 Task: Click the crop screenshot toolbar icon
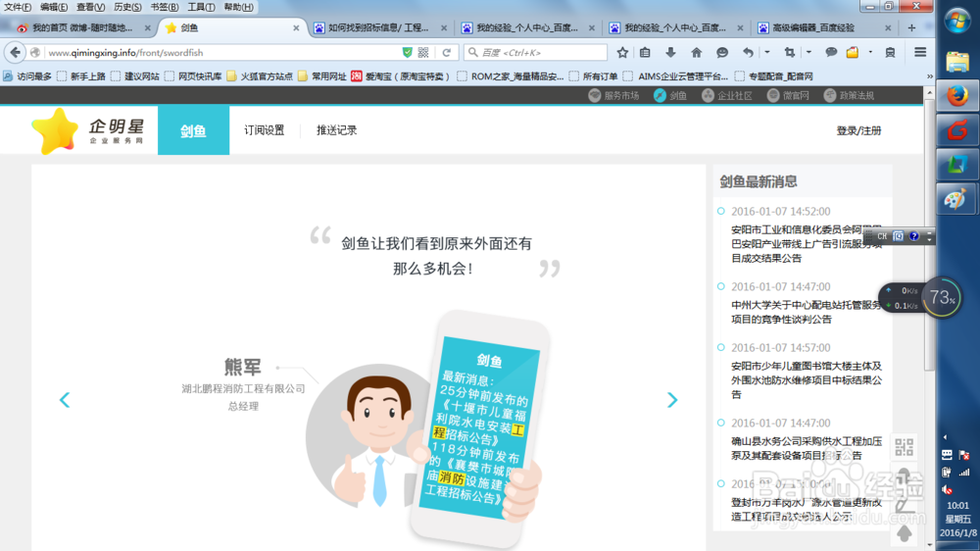(x=789, y=53)
